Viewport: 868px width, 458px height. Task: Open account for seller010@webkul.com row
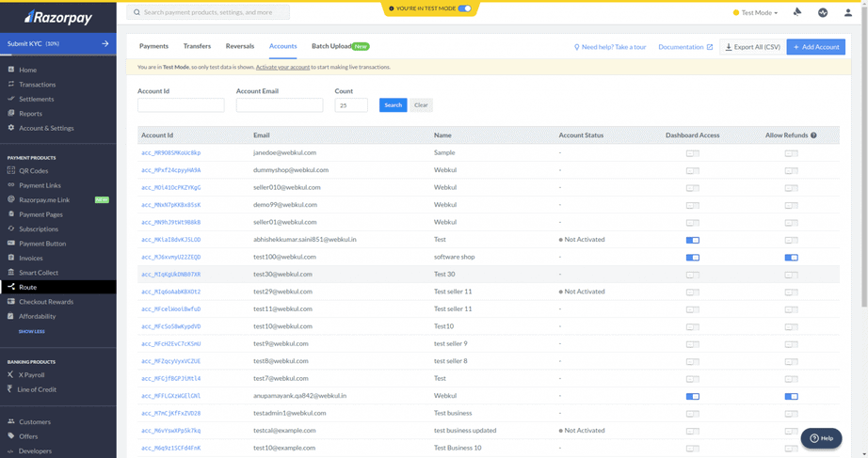(x=171, y=187)
